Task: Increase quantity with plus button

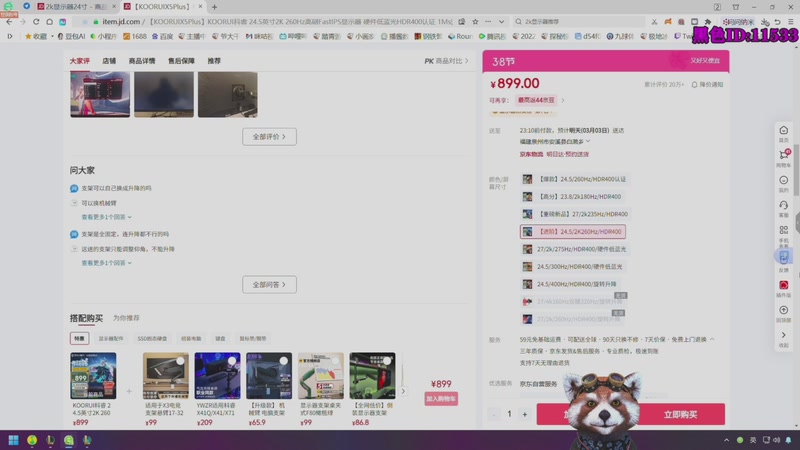Action: click(x=524, y=415)
